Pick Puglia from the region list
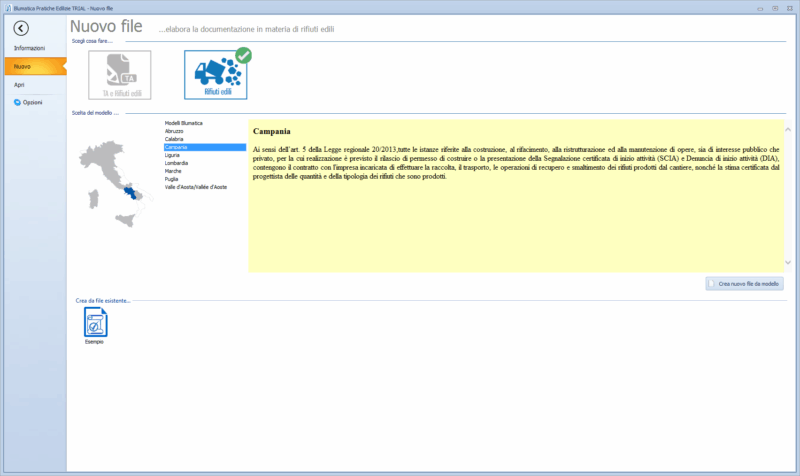Screen dimensions: 800x476 [x=172, y=179]
